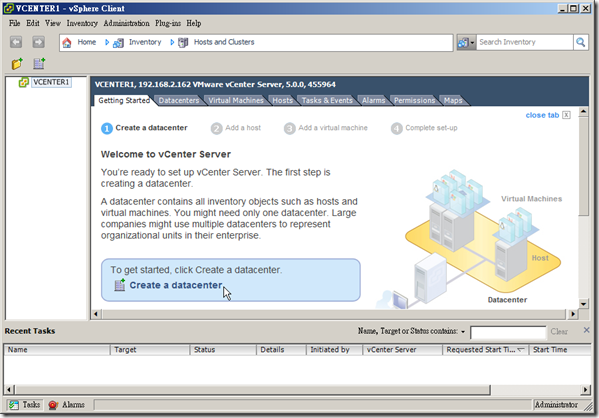This screenshot has height=418, width=599.
Task: Switch to the Virtual Machines tab
Action: 236,100
